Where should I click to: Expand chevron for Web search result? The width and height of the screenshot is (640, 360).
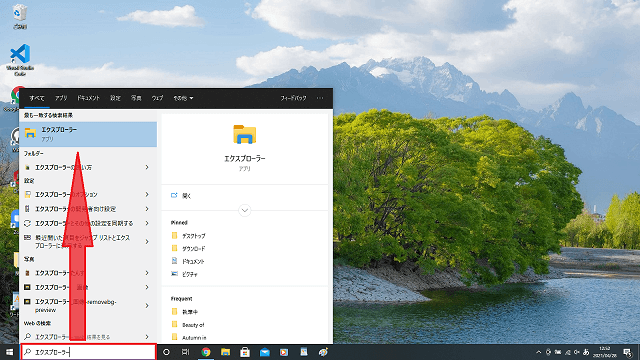(x=147, y=337)
